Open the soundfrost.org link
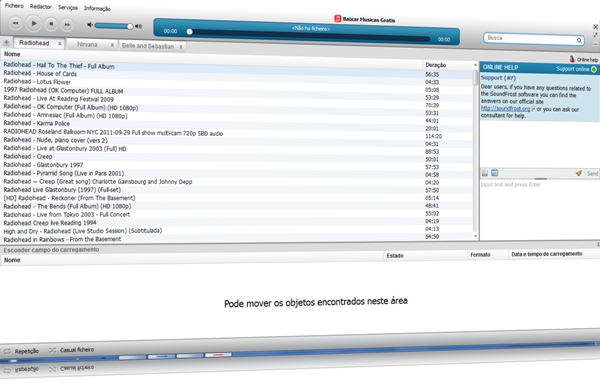This screenshot has height=387, width=600. pyautogui.click(x=505, y=109)
